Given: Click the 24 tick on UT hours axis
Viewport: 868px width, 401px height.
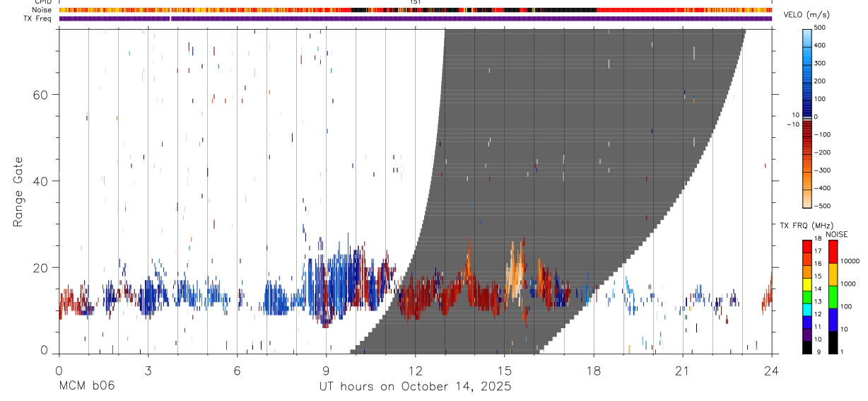Looking at the screenshot, I should (x=771, y=371).
